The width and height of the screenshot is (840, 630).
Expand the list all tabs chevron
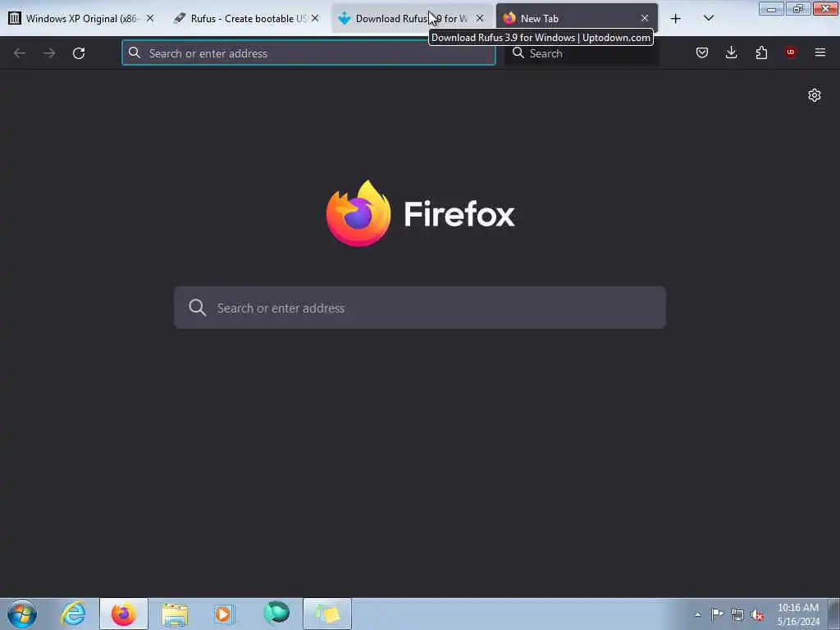708,18
